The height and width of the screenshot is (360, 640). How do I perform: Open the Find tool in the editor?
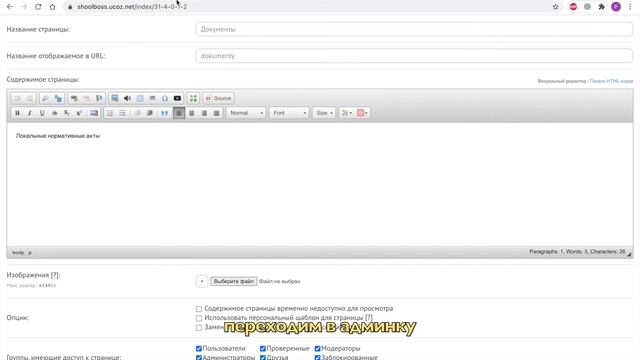(x=45, y=98)
